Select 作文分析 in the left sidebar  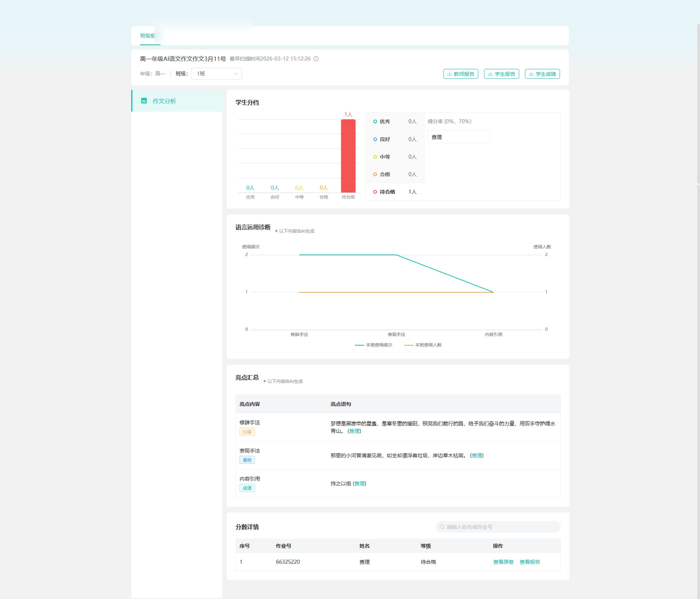click(177, 101)
